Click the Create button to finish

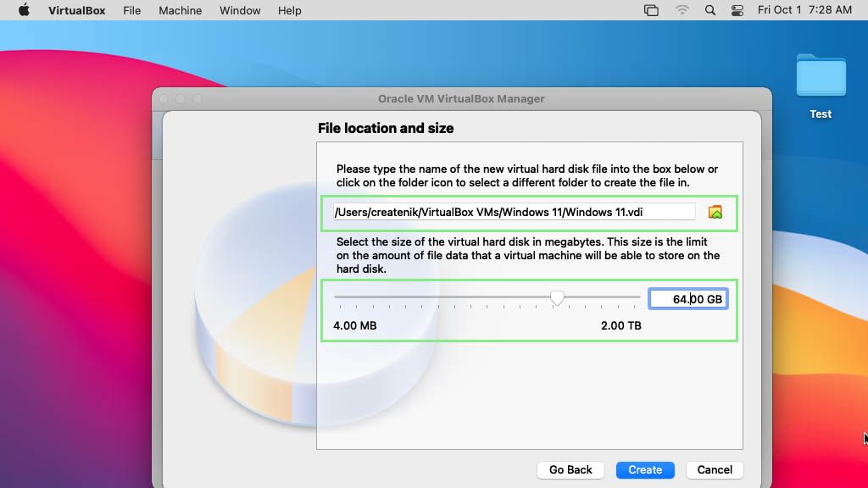coord(645,469)
